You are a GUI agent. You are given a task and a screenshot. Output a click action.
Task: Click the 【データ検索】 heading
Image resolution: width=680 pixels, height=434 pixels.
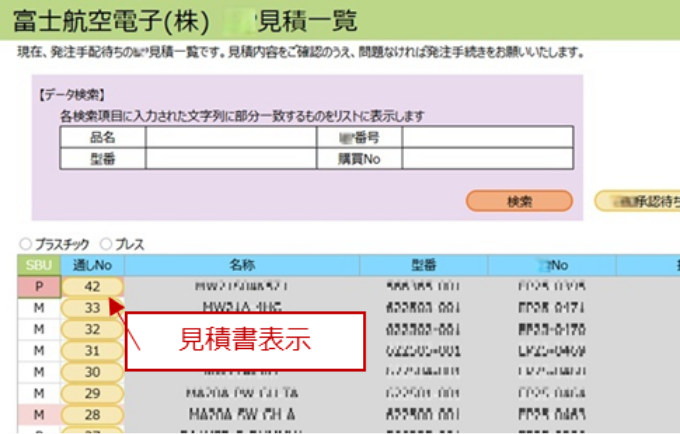[72, 95]
